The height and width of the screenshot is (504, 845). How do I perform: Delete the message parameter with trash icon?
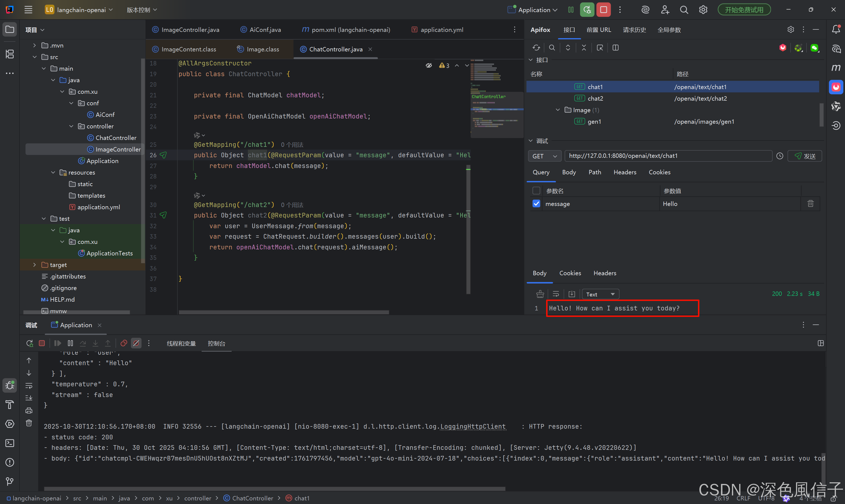point(810,203)
